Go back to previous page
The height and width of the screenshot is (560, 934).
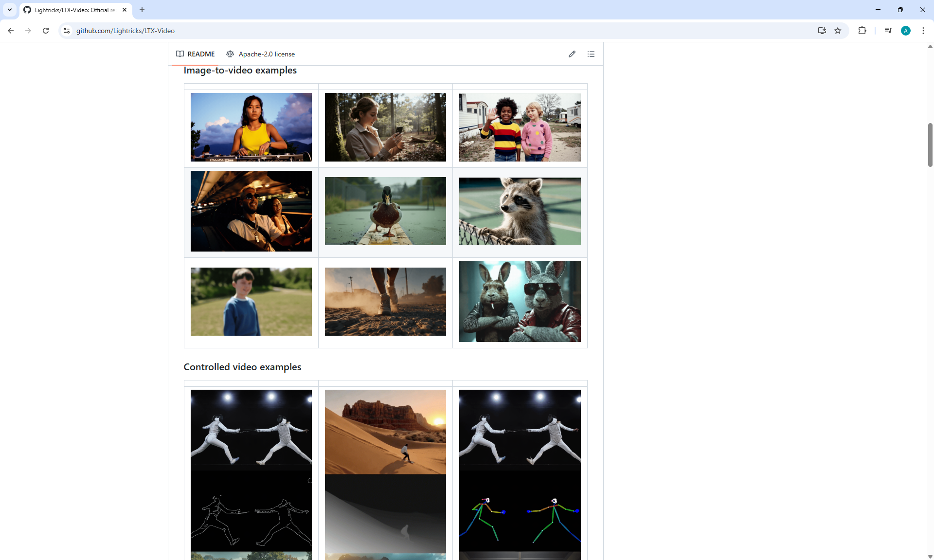click(11, 31)
